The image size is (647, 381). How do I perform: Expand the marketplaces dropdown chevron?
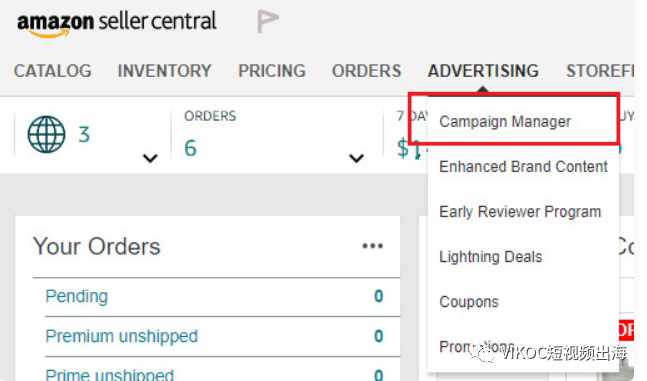[150, 158]
